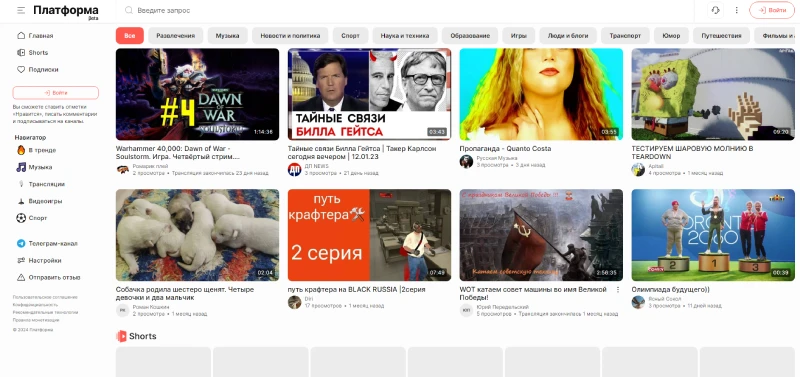This screenshot has height=377, width=800.
Task: Open the Тайные связи Билла Гейтса thumbnail
Action: (369, 94)
